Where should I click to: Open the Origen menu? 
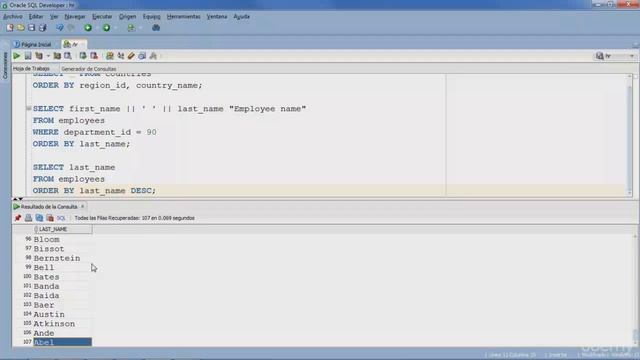[127, 17]
